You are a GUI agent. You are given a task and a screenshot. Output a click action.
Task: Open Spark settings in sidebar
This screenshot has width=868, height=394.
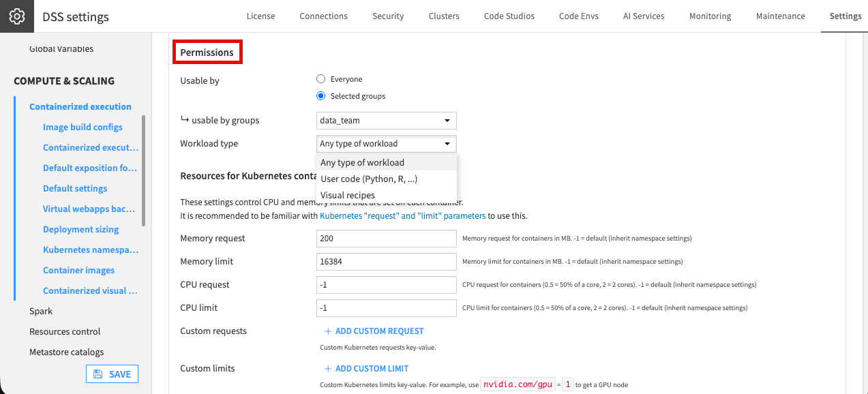pos(41,312)
